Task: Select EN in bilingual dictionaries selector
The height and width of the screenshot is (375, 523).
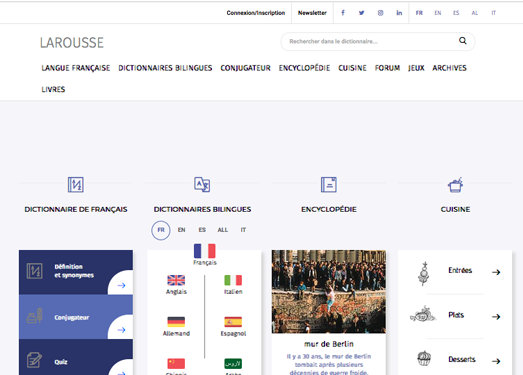Action: point(181,230)
